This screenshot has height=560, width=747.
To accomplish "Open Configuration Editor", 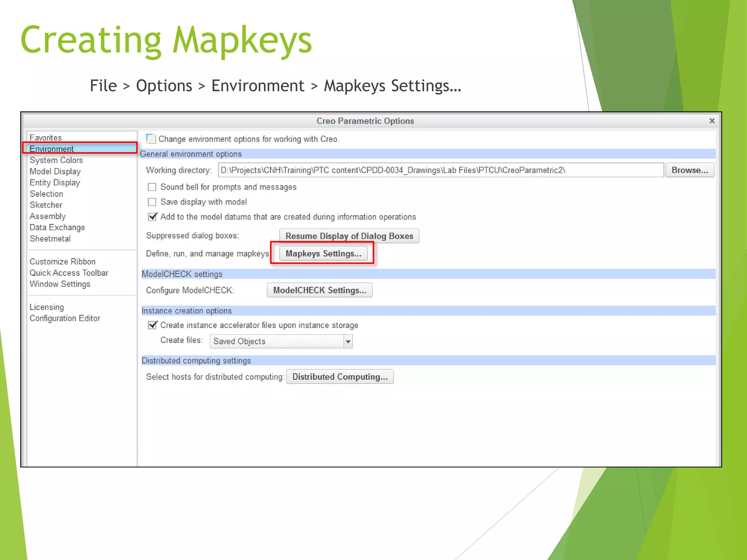I will point(65,318).
